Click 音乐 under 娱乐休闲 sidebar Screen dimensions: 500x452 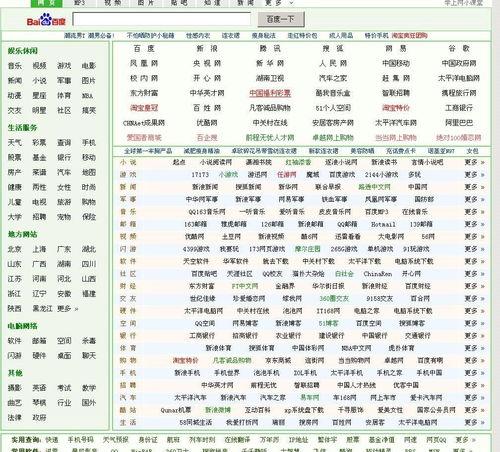15,66
